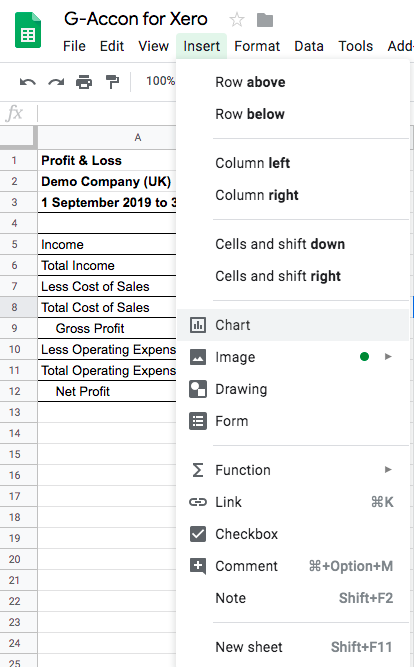Open the Format menu

257,46
